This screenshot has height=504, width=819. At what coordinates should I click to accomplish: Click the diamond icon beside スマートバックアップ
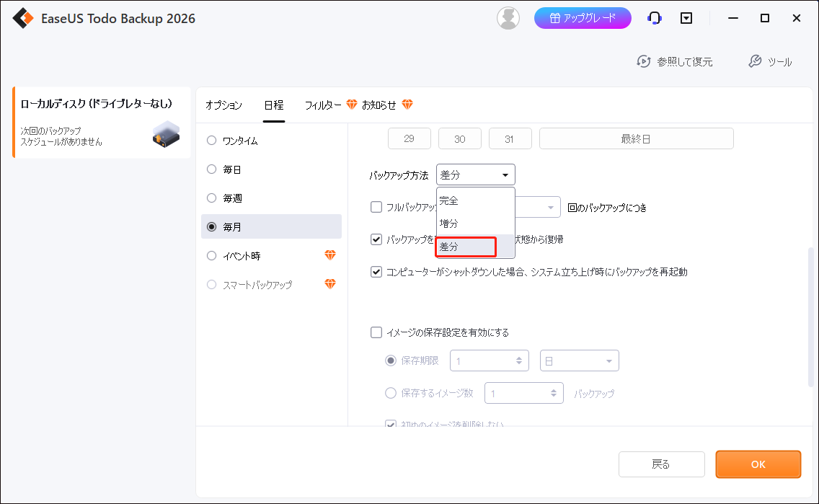[330, 283]
